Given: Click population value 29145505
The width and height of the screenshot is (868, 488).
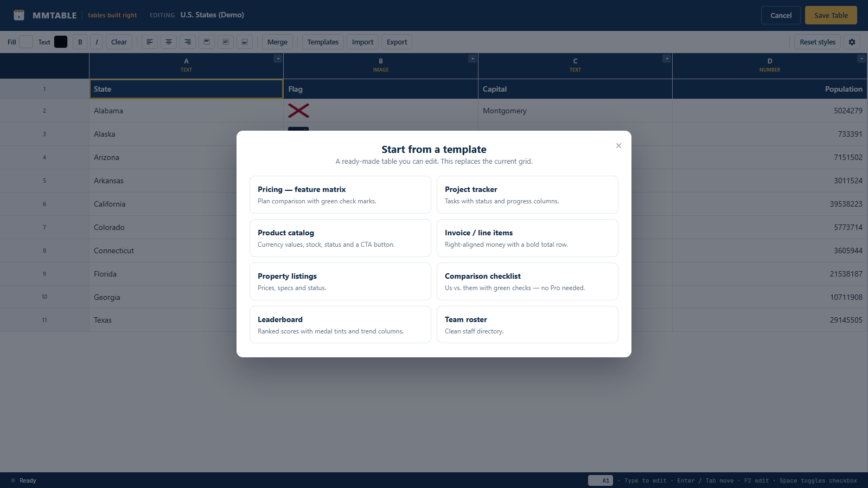Looking at the screenshot, I should (x=846, y=320).
